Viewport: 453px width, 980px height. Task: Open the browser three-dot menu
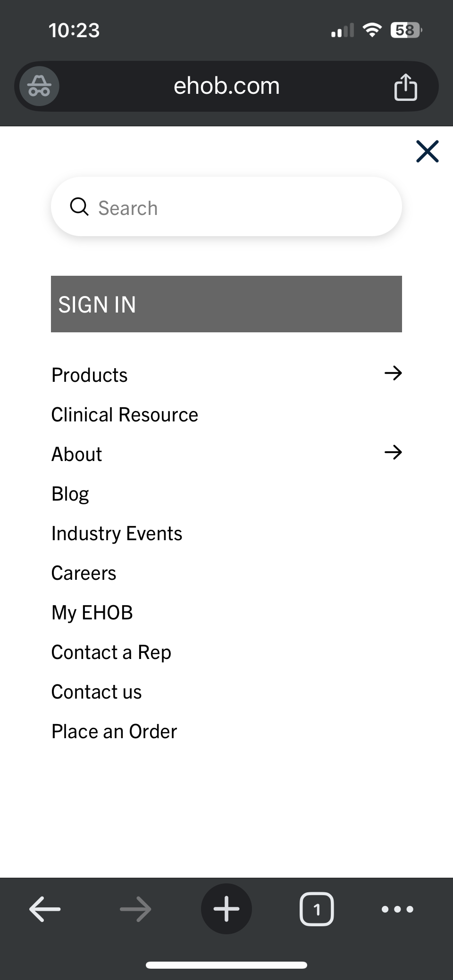tap(397, 909)
